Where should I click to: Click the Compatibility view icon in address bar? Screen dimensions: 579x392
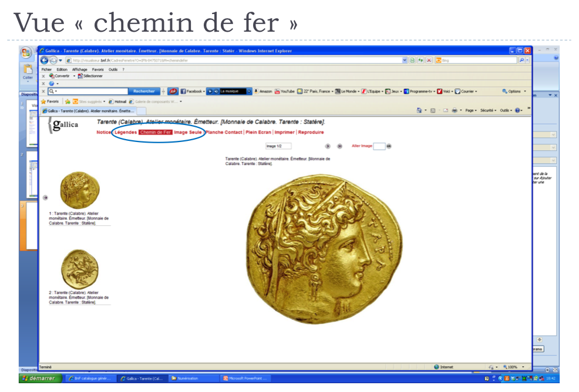pos(412,60)
